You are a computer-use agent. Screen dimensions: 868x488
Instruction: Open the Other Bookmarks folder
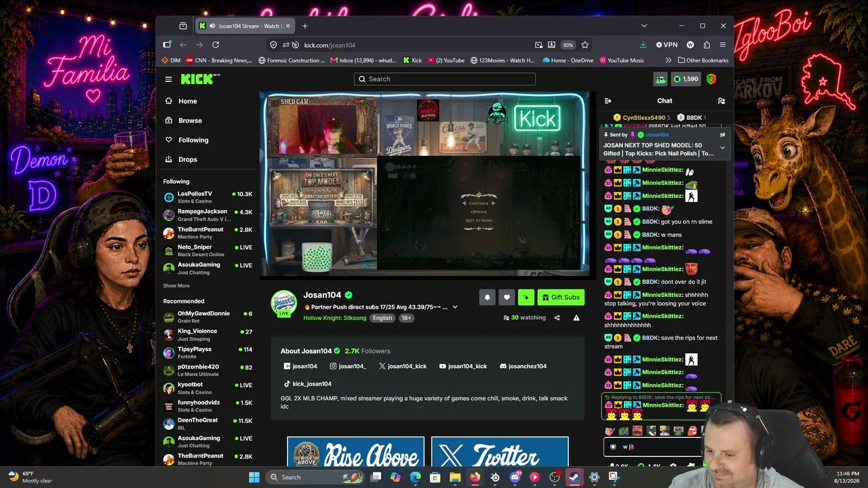(703, 60)
